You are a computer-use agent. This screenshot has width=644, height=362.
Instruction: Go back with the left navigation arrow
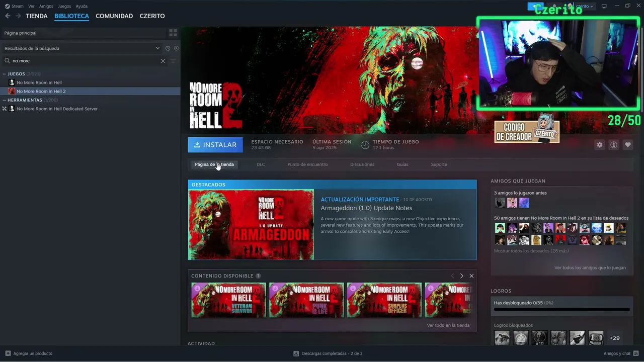[x=8, y=16]
